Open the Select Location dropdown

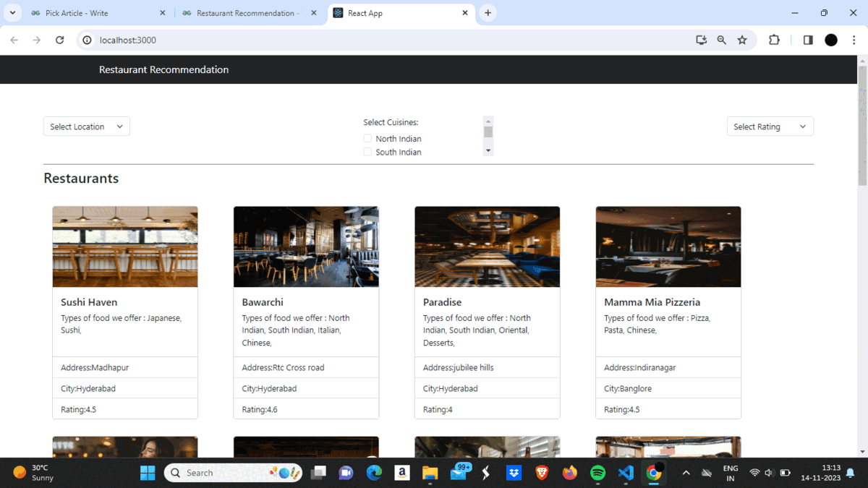pos(87,127)
